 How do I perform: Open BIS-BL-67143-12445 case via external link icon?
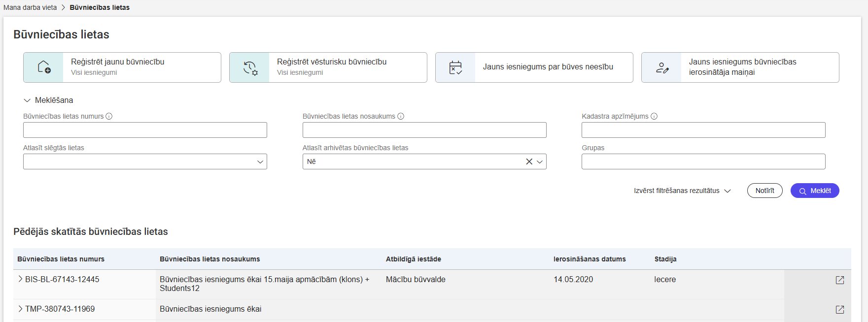[x=839, y=280]
